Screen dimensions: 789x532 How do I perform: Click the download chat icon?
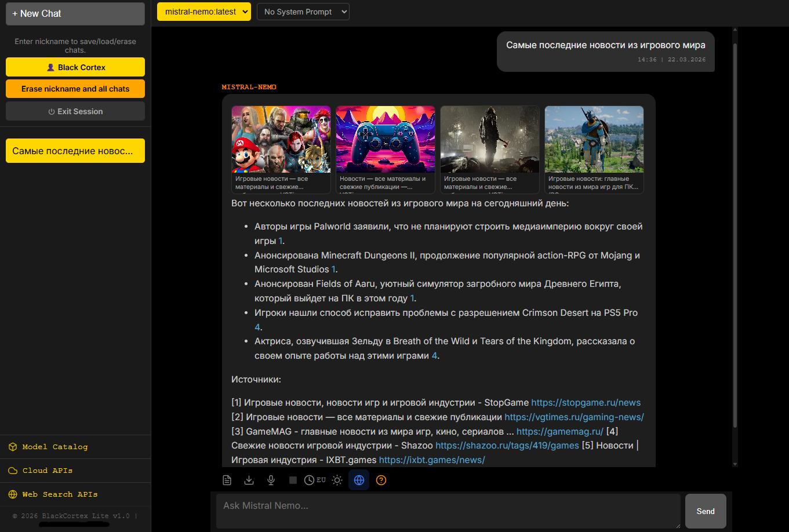point(249,480)
